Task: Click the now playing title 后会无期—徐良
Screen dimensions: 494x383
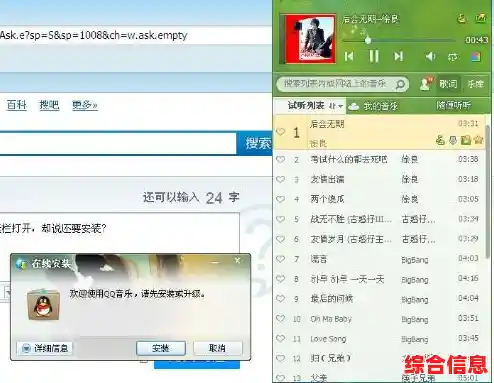Action: pyautogui.click(x=371, y=19)
